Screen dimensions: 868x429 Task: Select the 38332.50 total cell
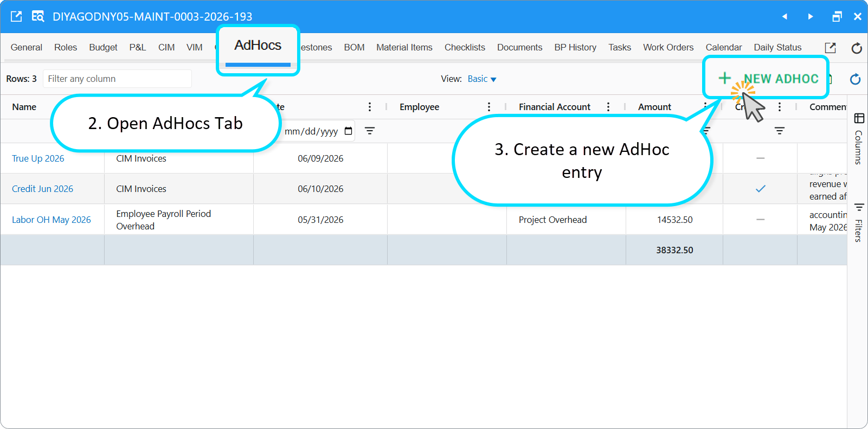tap(674, 250)
